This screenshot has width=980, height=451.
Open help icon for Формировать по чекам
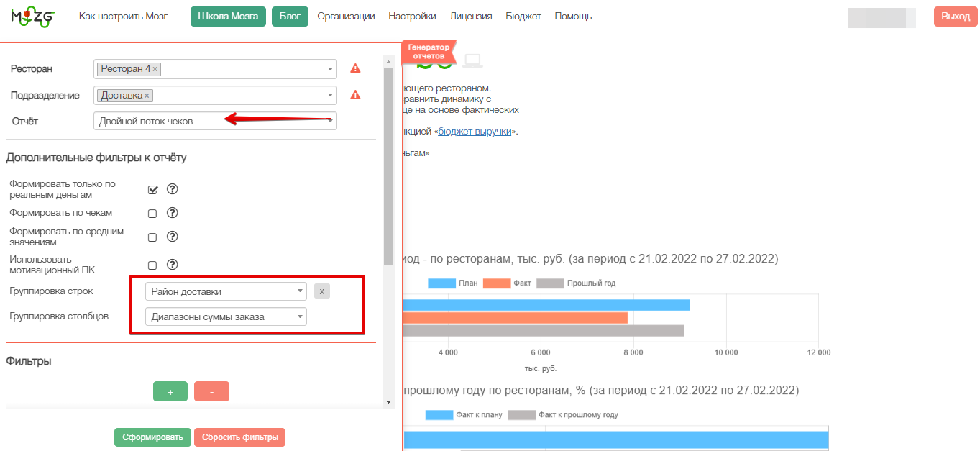(x=172, y=213)
